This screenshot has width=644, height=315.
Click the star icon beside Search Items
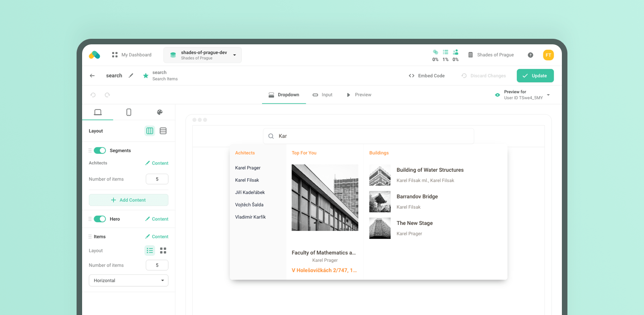[146, 76]
